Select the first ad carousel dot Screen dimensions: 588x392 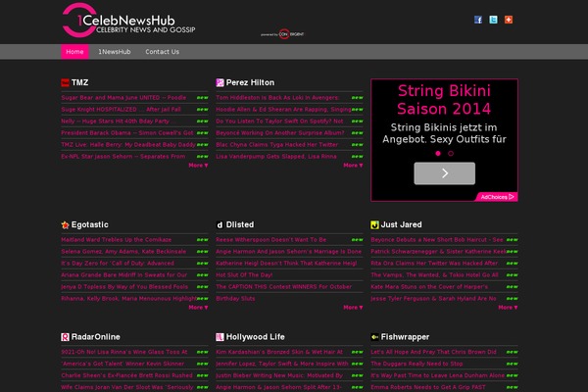tap(438, 153)
